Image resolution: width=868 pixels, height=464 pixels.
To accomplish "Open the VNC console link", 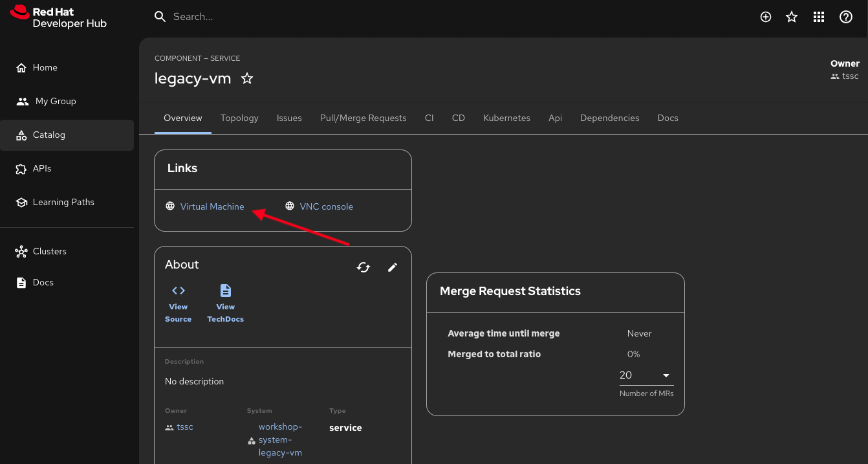I will 326,206.
